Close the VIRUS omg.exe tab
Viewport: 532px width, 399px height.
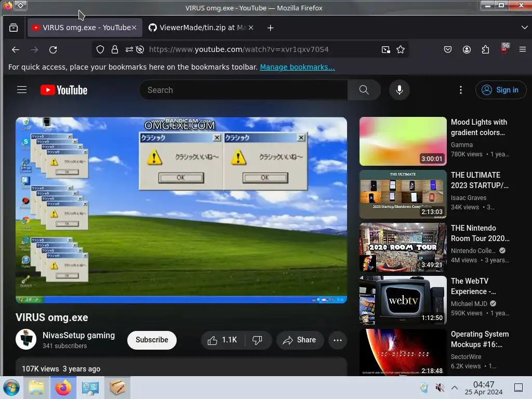pos(134,28)
